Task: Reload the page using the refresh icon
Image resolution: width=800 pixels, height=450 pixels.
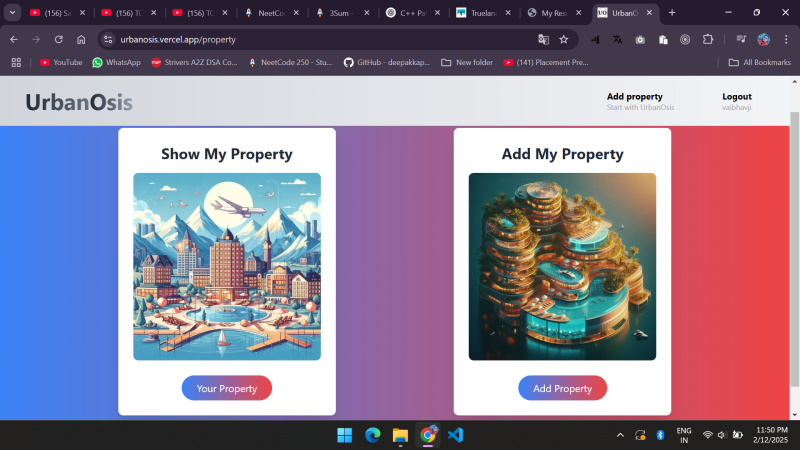Action: point(59,39)
